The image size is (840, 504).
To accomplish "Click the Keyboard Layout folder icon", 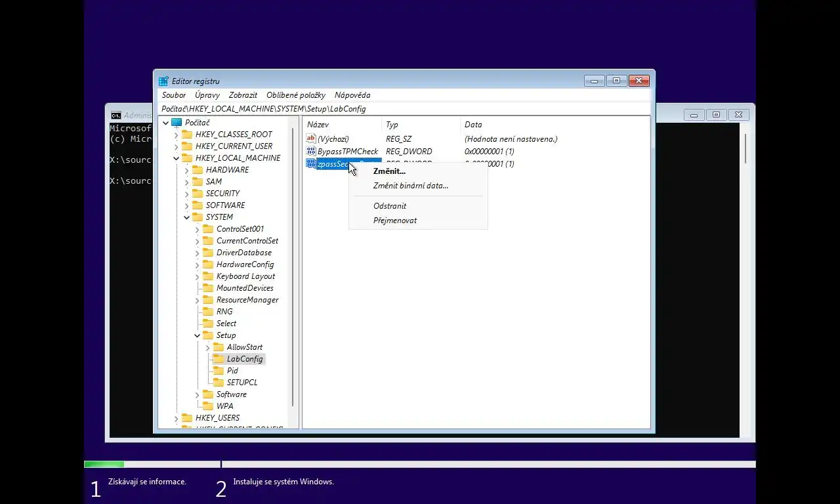I will [208, 276].
